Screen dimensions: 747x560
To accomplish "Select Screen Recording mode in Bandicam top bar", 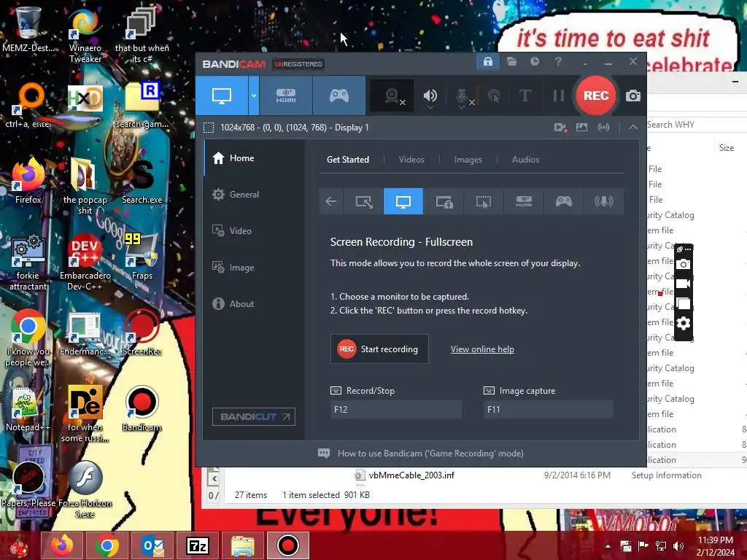I will pyautogui.click(x=222, y=96).
